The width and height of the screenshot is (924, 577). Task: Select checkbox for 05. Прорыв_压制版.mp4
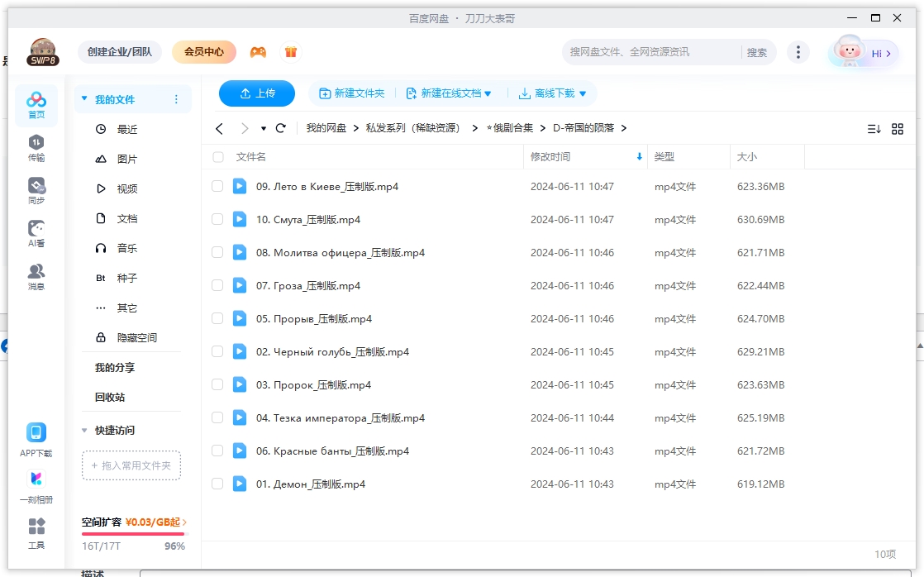[217, 318]
